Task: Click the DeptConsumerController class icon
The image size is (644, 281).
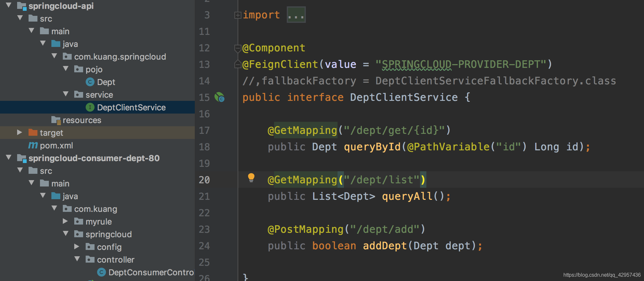Action: click(102, 272)
